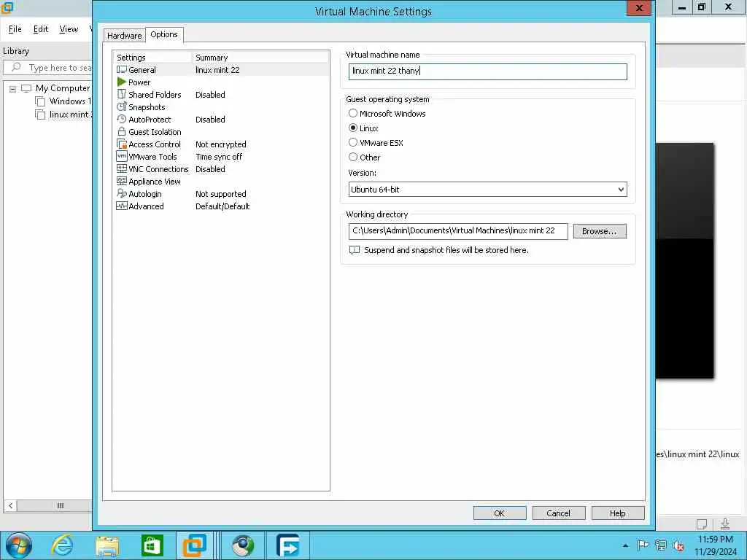Select the linux mint VM in Library
Image resolution: width=747 pixels, height=560 pixels.
(x=64, y=114)
